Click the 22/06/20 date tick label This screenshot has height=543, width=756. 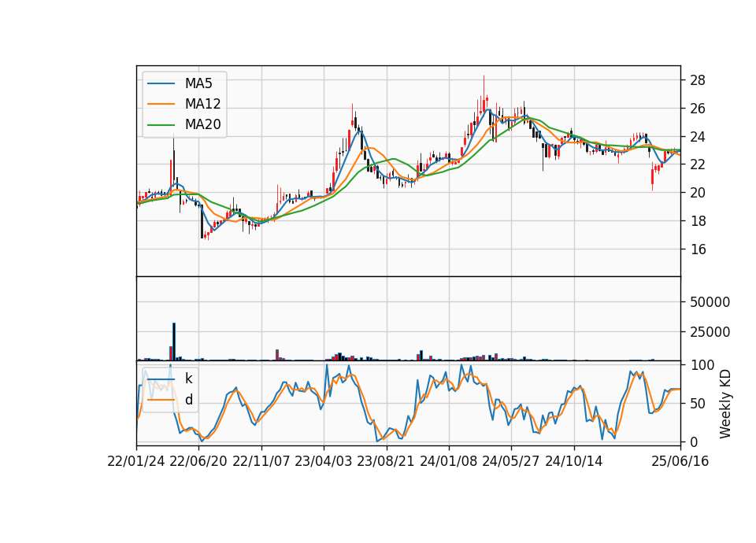[198, 461]
